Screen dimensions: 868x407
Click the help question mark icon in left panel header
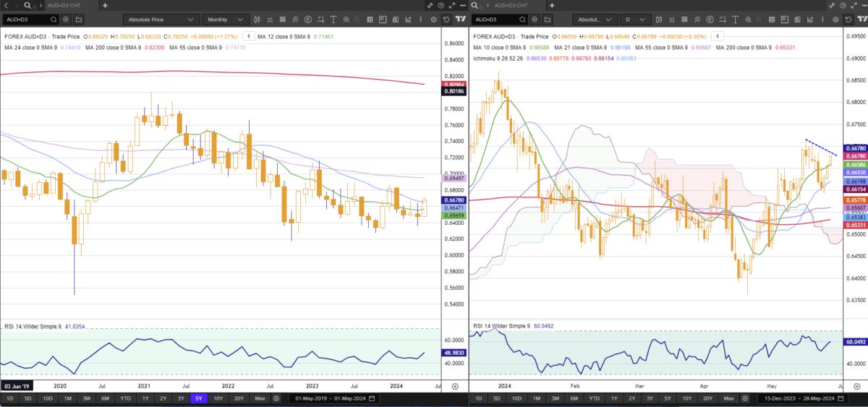click(442, 5)
